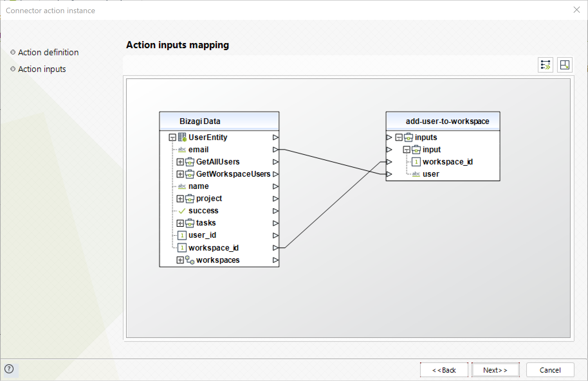Screen dimensions: 588x381
Task: Select the project label
Action: pos(209,199)
